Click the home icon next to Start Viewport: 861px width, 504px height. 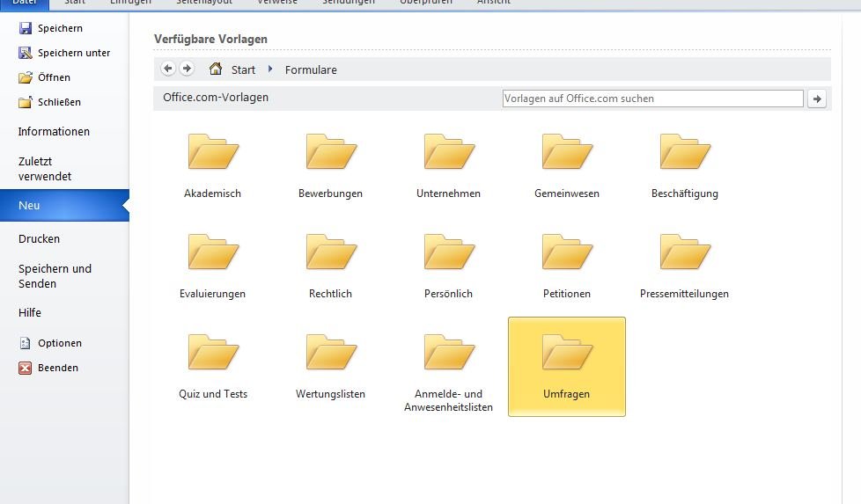coord(215,69)
